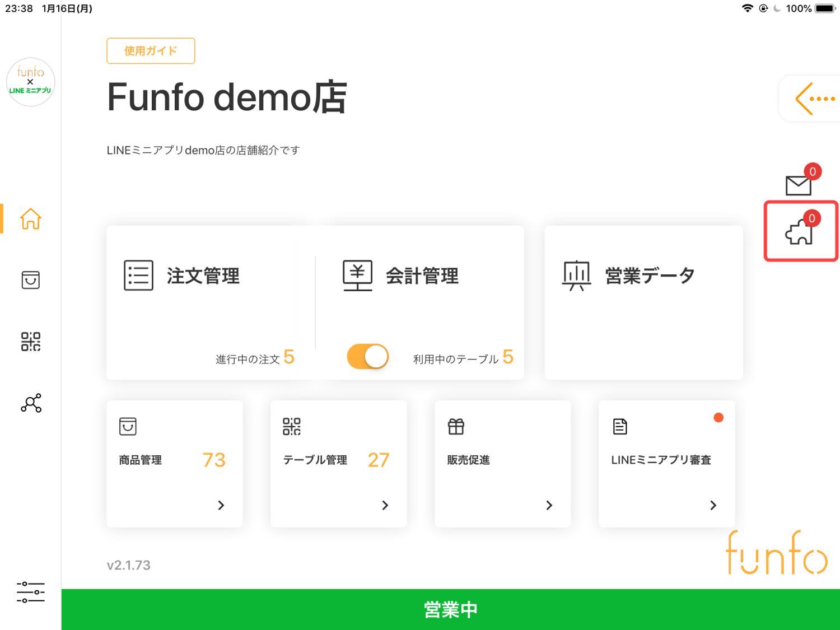
Task: Open the LINEミニアプリ審査 label
Action: coord(661,460)
